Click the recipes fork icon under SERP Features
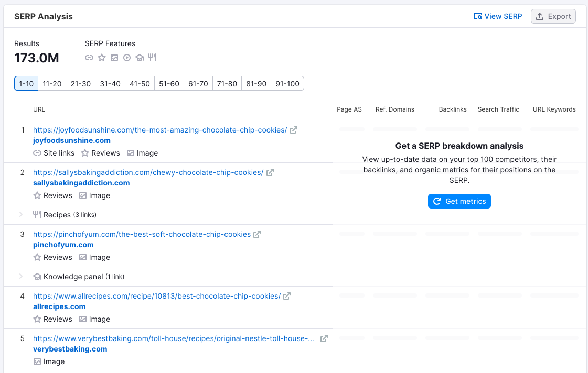588x373 pixels. click(152, 57)
